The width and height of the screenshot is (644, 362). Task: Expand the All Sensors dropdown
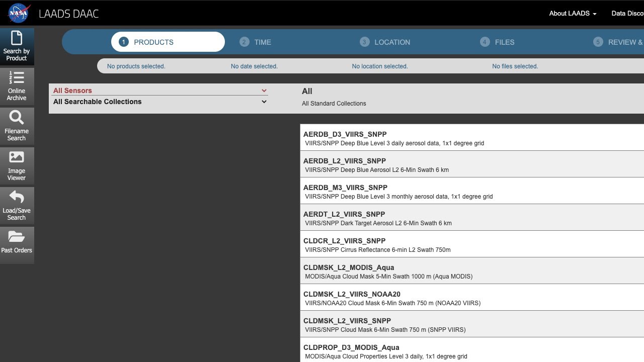(x=159, y=90)
